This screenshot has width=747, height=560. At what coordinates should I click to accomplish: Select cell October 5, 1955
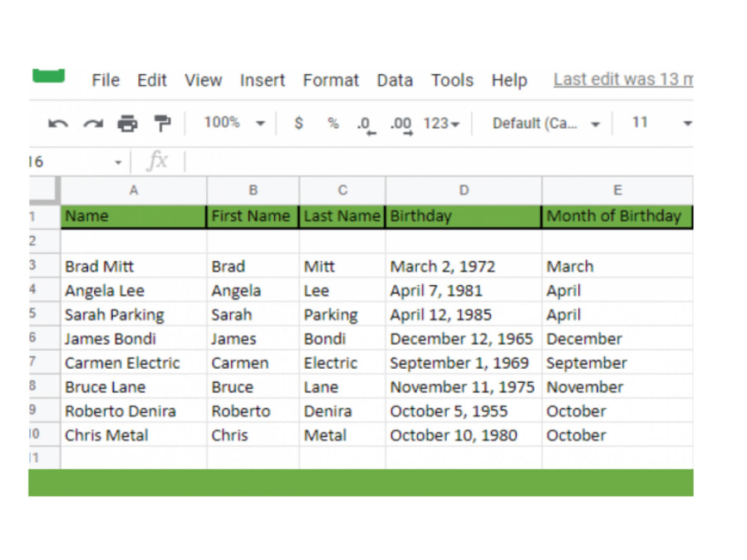[x=464, y=411]
